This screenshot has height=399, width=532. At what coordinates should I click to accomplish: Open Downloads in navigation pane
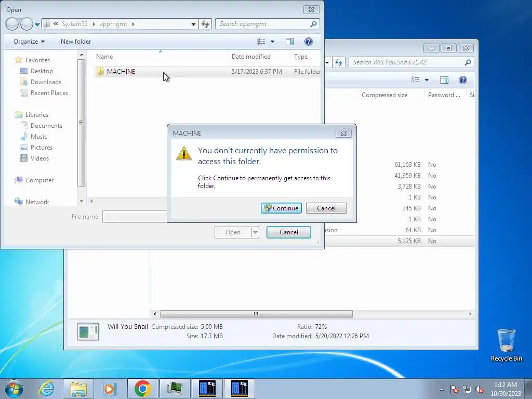46,82
